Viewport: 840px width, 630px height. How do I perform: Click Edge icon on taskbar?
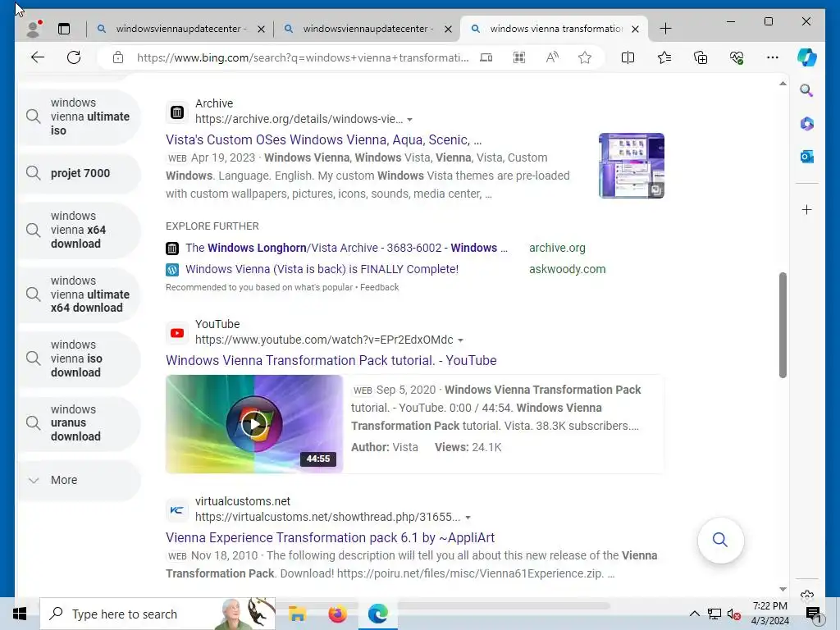coord(377,614)
